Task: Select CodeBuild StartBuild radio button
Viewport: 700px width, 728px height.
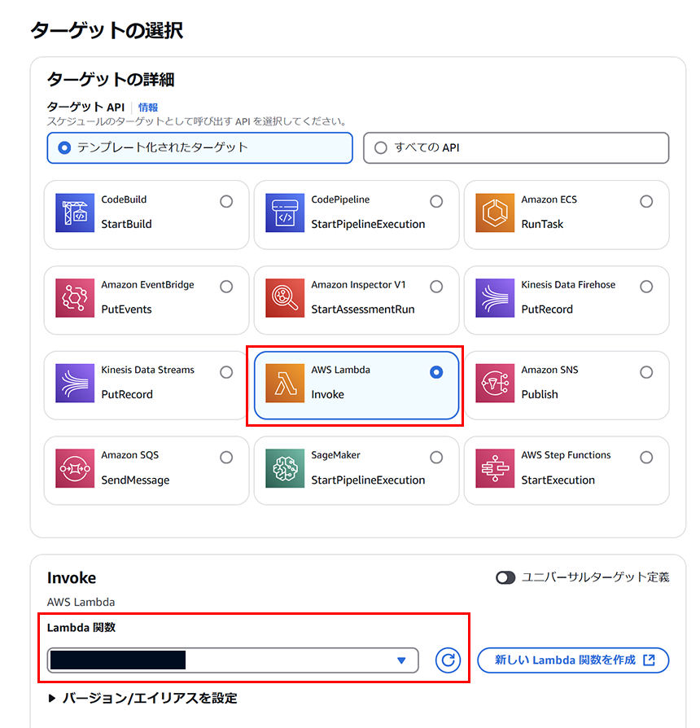Action: point(226,201)
